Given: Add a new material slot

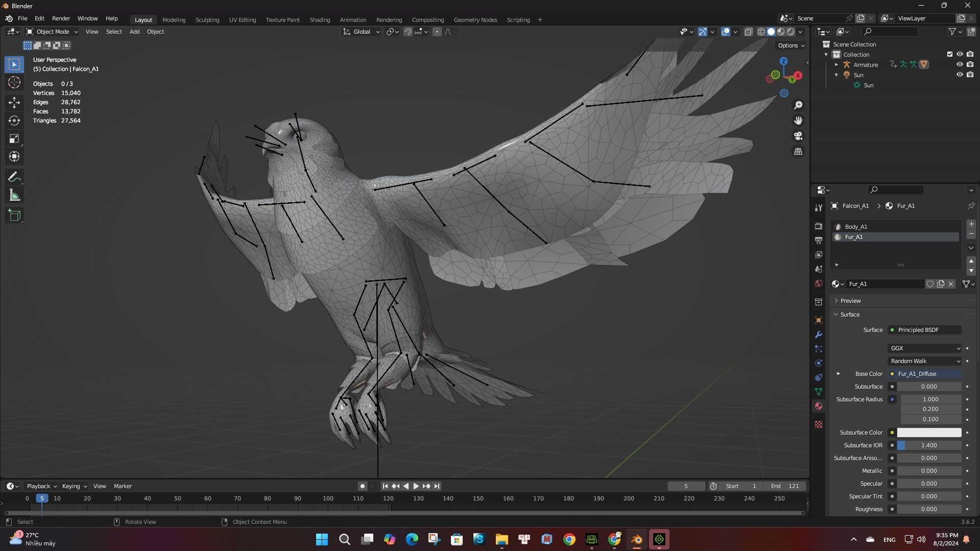Looking at the screenshot, I should coord(971,224).
